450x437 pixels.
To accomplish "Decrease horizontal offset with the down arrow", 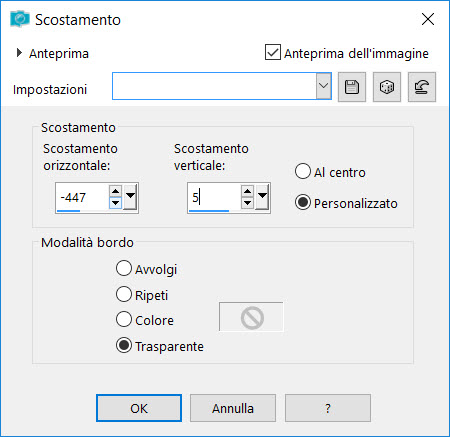I will [x=115, y=203].
